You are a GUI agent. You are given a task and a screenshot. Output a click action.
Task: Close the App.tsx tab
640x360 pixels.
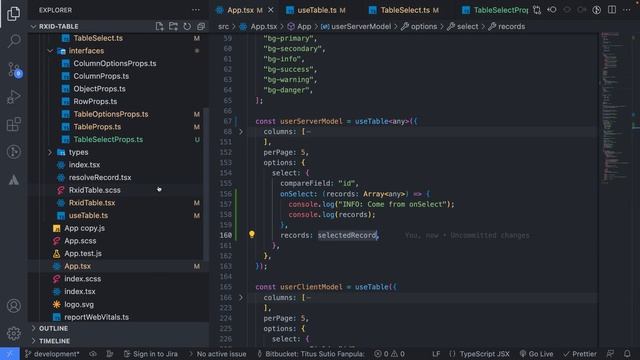pyautogui.click(x=271, y=10)
